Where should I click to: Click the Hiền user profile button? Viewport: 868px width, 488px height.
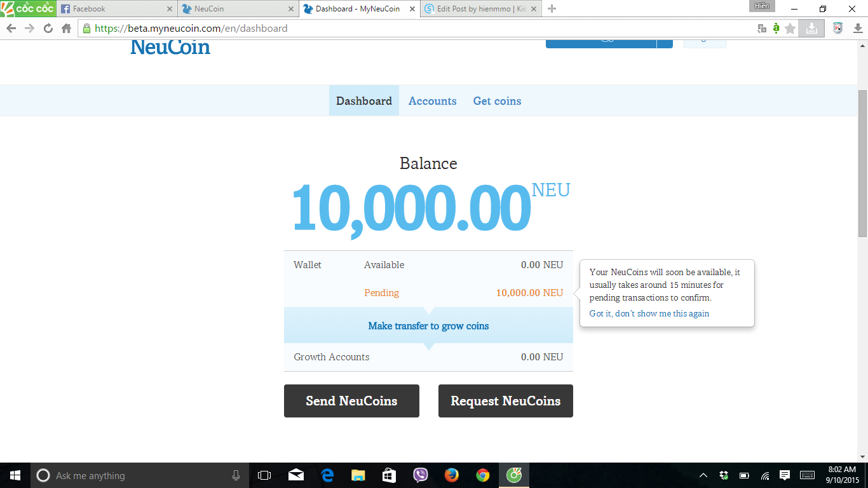tap(762, 6)
